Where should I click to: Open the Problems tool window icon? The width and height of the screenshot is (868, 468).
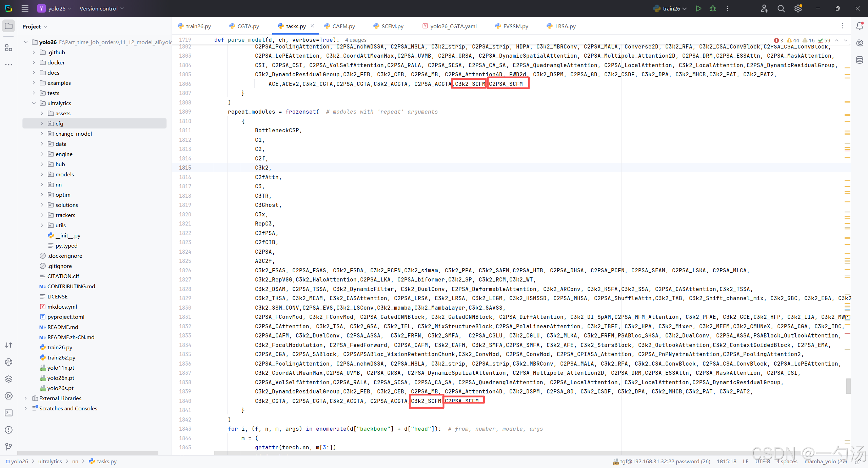tap(9, 430)
